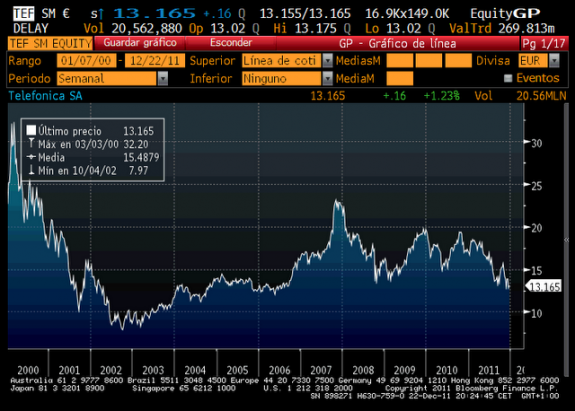575x411 pixels.
Task: Click the second MediasM input box
Action: (x=429, y=60)
